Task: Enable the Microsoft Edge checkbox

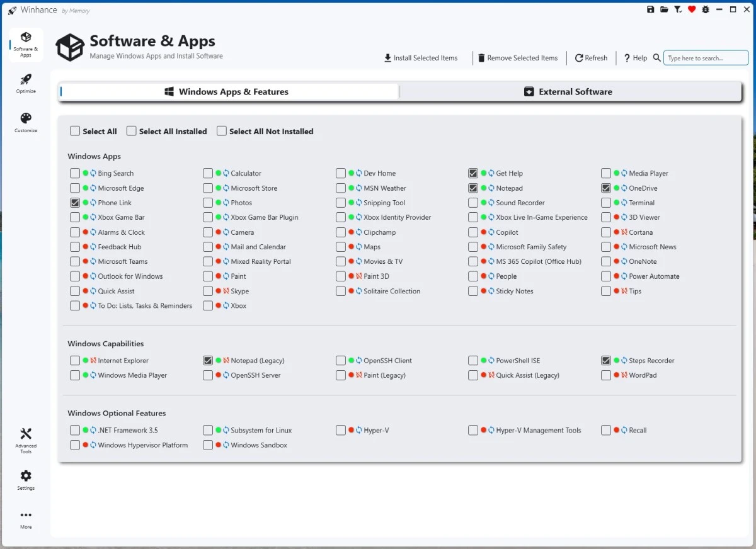Action: pyautogui.click(x=75, y=188)
